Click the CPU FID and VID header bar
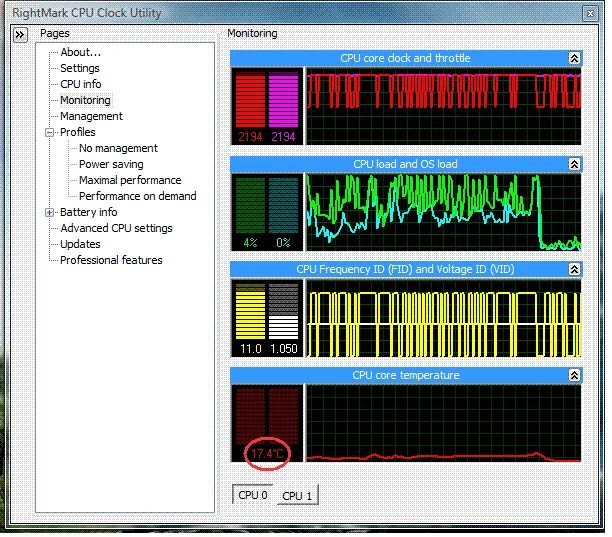This screenshot has width=612, height=537. (x=405, y=269)
